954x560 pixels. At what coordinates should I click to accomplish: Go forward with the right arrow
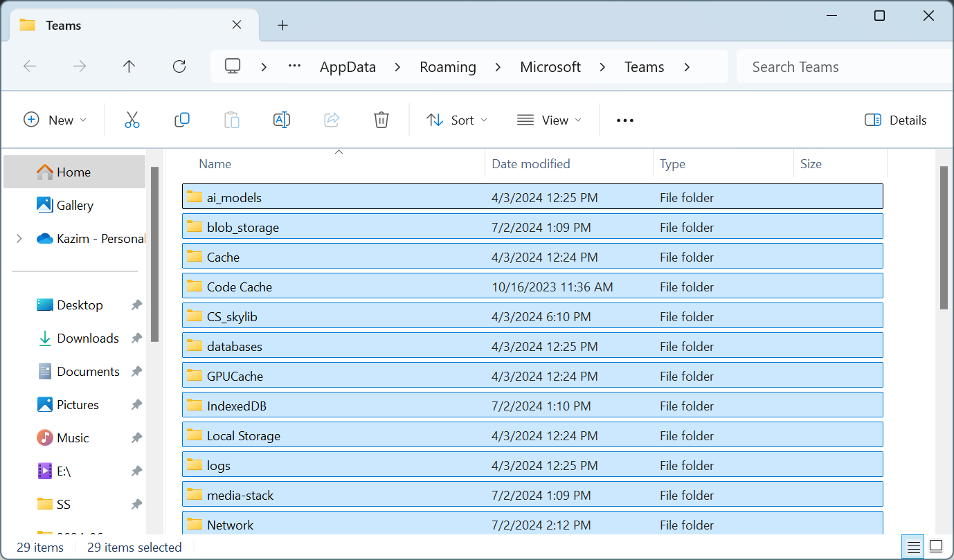80,66
